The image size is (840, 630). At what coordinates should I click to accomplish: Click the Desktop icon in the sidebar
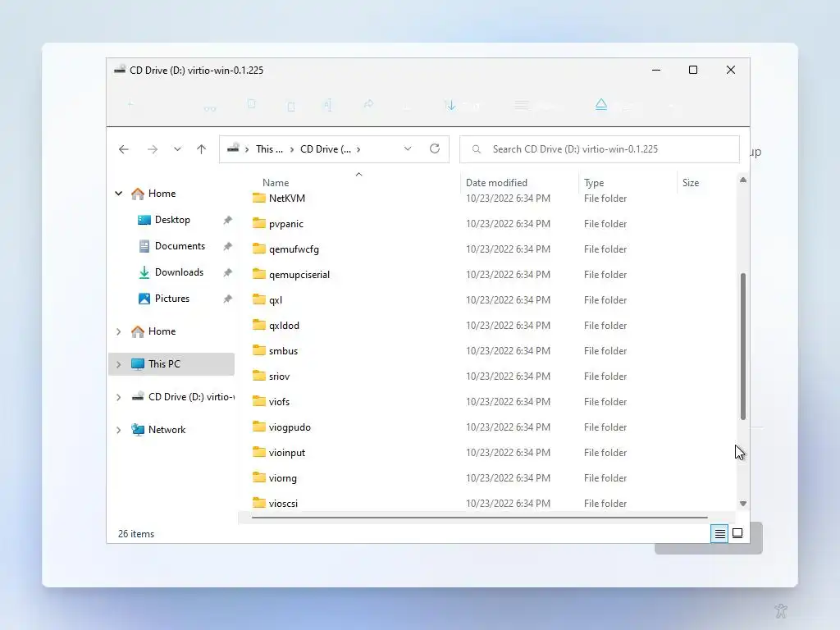[144, 220]
